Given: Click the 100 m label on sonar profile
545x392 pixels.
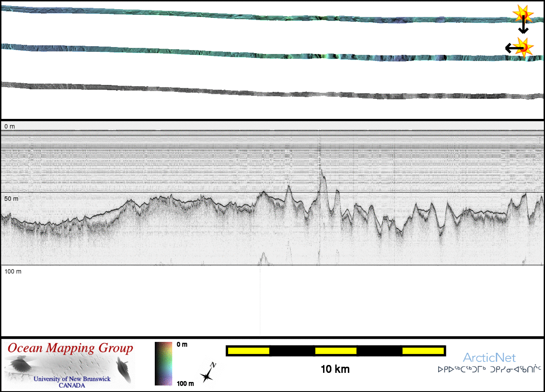Looking at the screenshot, I should tap(13, 272).
